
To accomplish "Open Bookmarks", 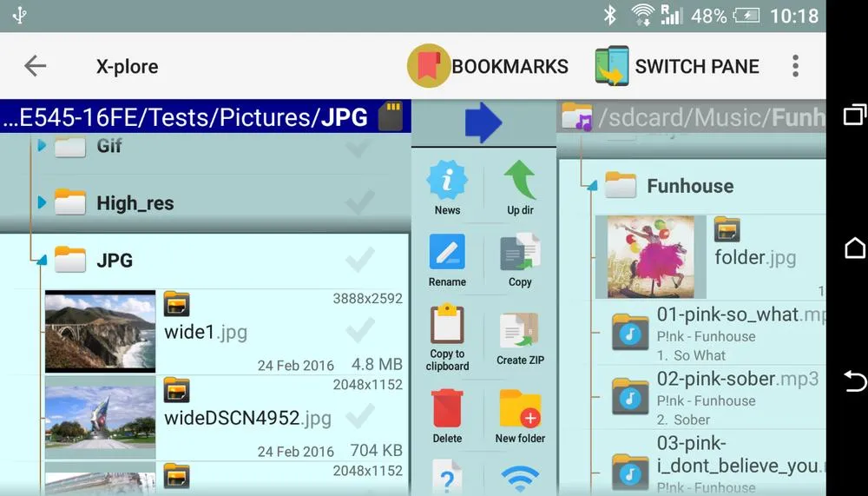I will click(488, 66).
